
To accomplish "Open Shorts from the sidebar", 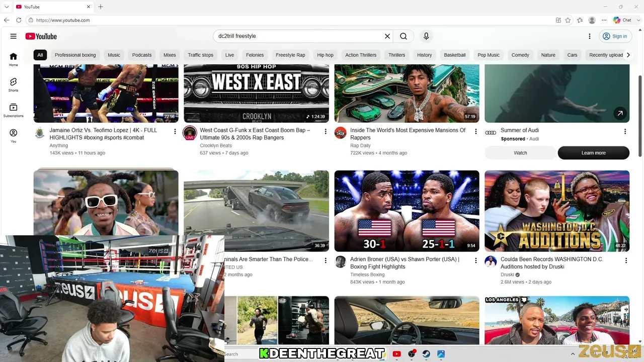I will pos(13,84).
